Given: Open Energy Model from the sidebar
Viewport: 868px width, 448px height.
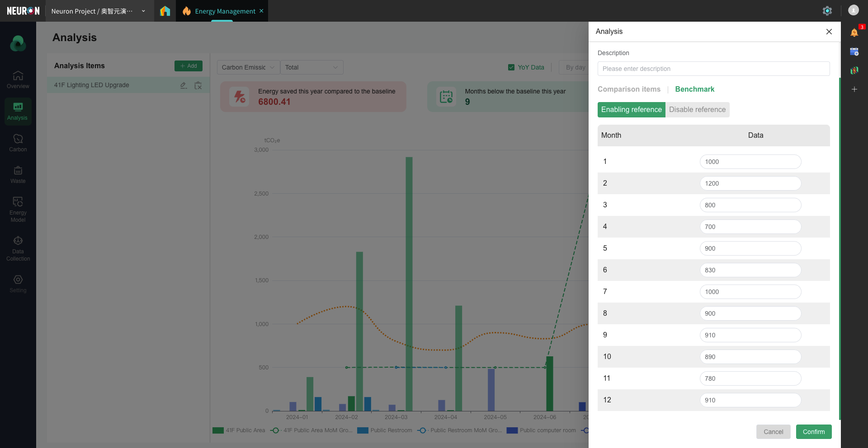Looking at the screenshot, I should (18, 209).
